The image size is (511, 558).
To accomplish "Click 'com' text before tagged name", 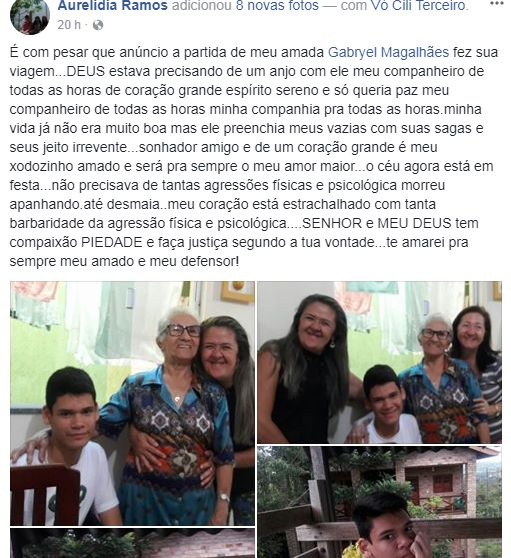I will 353,5.
